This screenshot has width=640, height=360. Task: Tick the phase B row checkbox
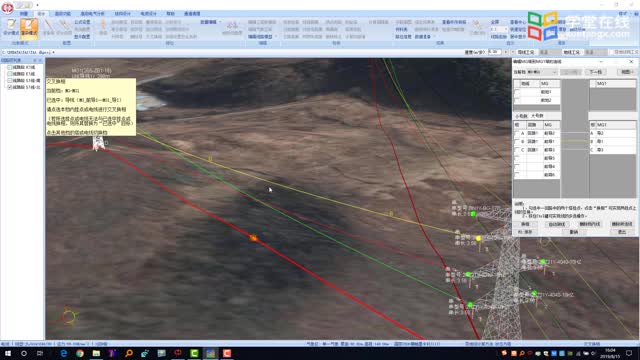coord(517,142)
